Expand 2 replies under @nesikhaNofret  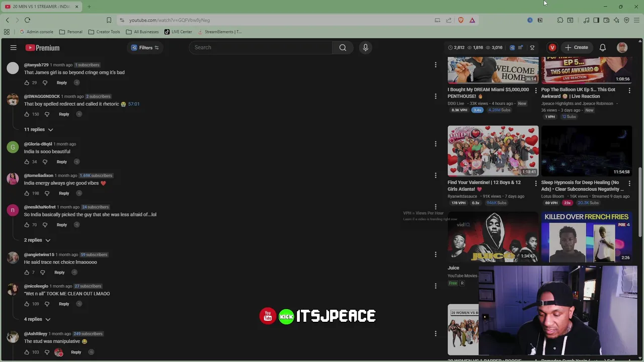point(37,240)
